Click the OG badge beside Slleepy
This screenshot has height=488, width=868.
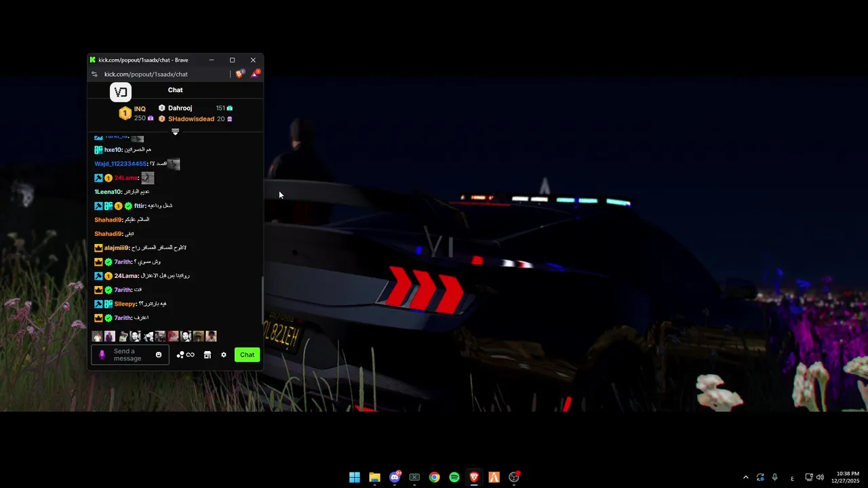108,304
